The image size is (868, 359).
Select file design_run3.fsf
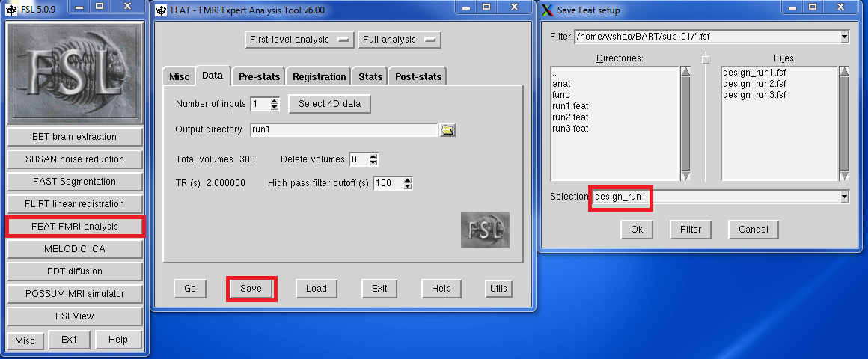click(x=754, y=94)
